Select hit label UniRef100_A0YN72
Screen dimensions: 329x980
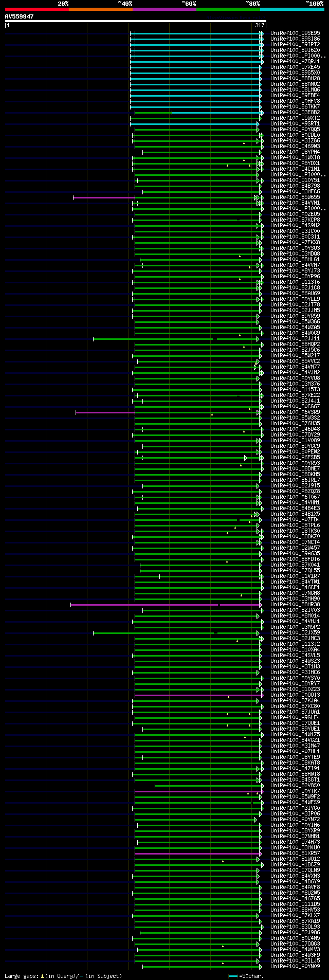pyautogui.click(x=295, y=819)
